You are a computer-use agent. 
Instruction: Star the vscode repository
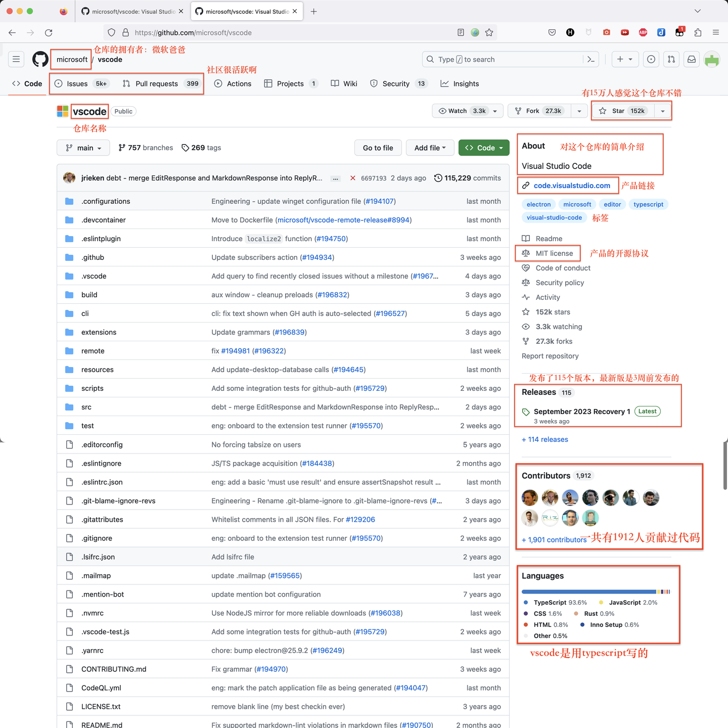point(623,111)
